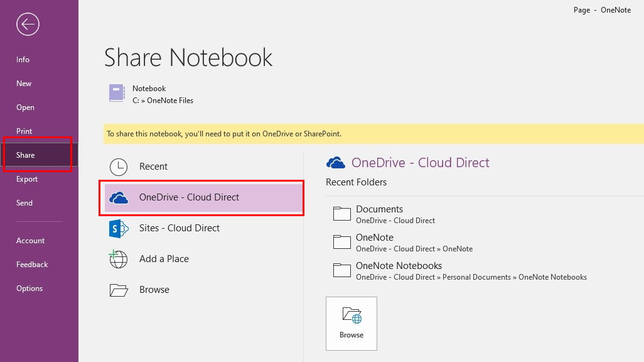
Task: Click the OneNote folder icon
Action: coord(341,242)
